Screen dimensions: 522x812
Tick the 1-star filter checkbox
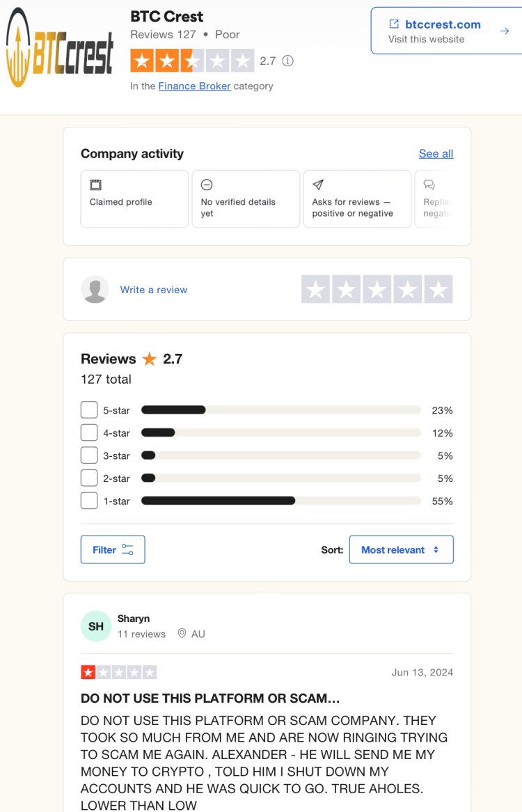click(x=89, y=501)
